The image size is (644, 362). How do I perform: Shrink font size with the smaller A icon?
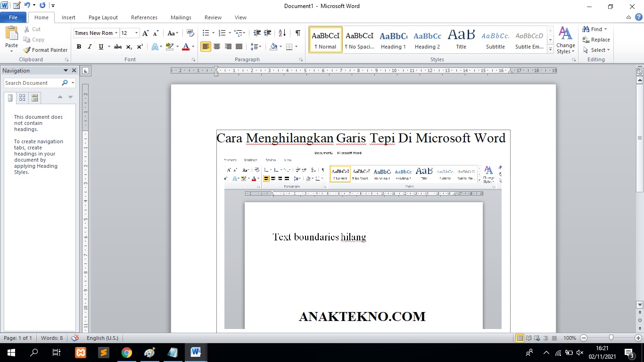coord(156,33)
